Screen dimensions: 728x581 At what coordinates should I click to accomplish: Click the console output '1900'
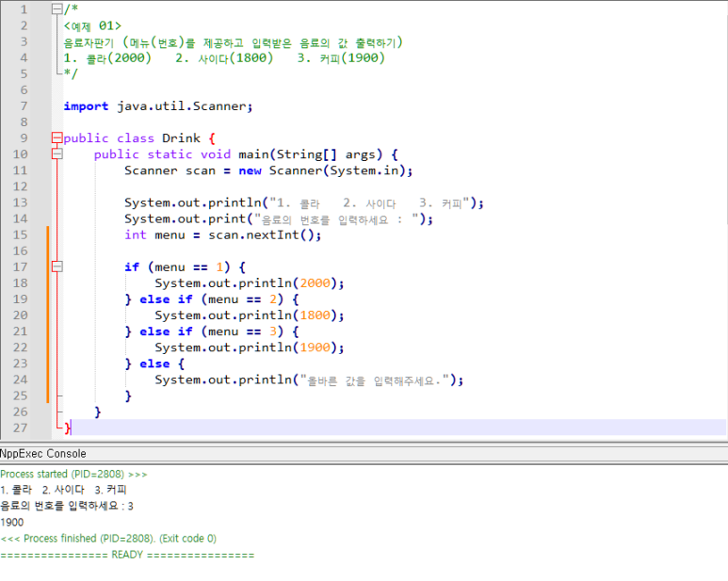coord(12,523)
